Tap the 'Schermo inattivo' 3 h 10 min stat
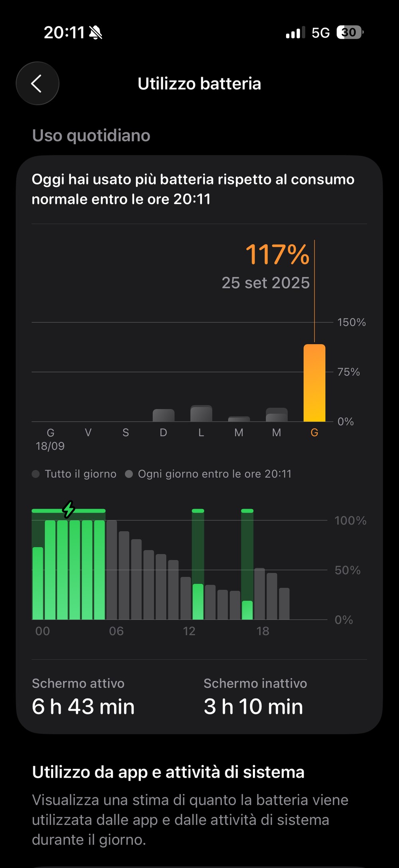 tap(255, 697)
